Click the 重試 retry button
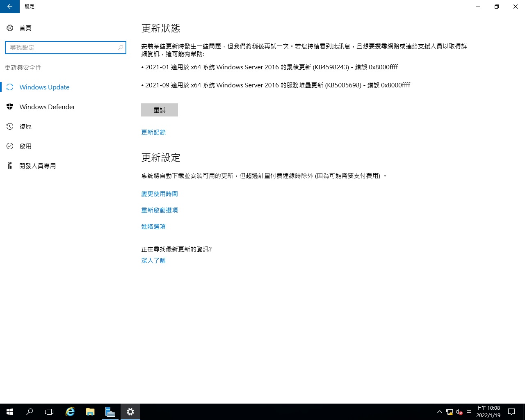This screenshot has width=525, height=420. pos(160,110)
